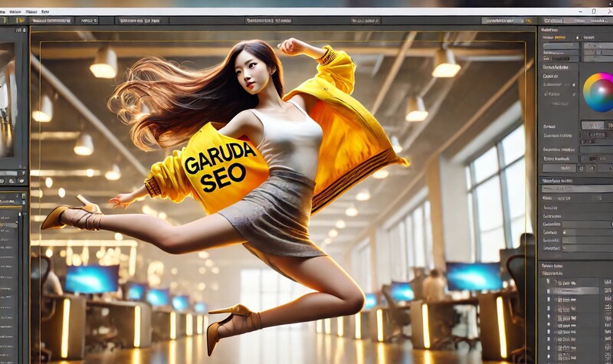Click the wide light-gray button below the color wheel
The height and width of the screenshot is (364, 613).
click(559, 168)
